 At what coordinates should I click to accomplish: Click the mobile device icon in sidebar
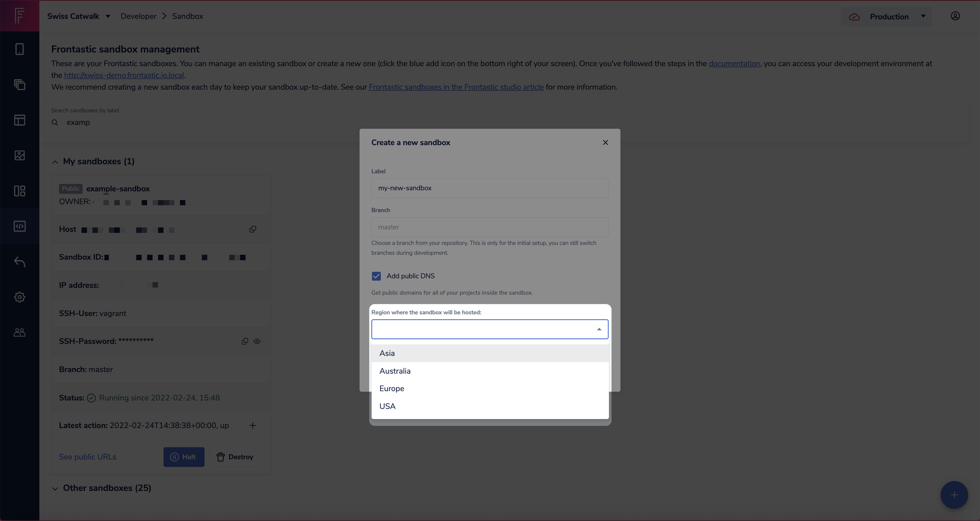19,49
